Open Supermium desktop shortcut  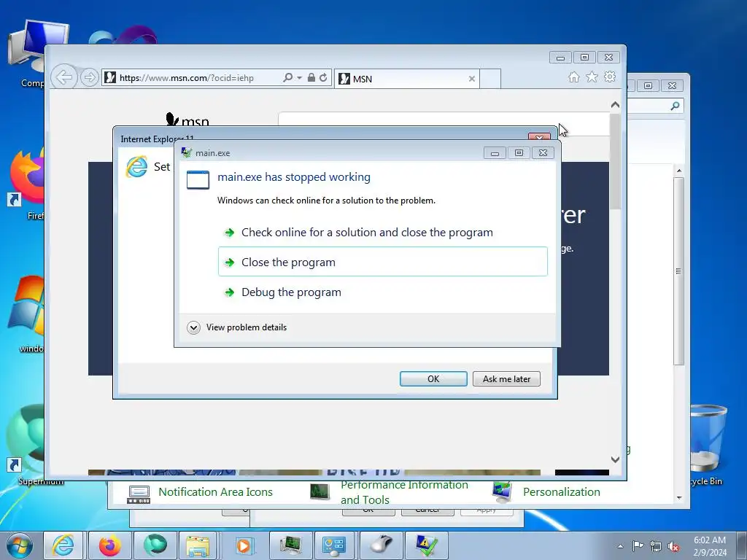click(x=27, y=445)
